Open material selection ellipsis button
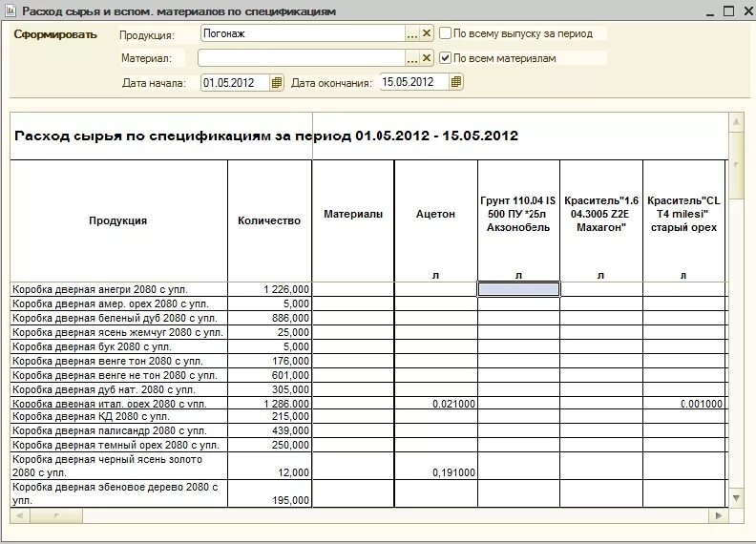This screenshot has width=756, height=544. (412, 58)
